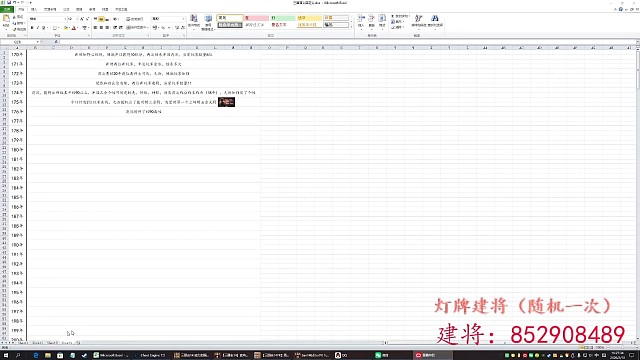640x360 pixels.
Task: Click the Merge and Center button
Action: tap(137, 28)
